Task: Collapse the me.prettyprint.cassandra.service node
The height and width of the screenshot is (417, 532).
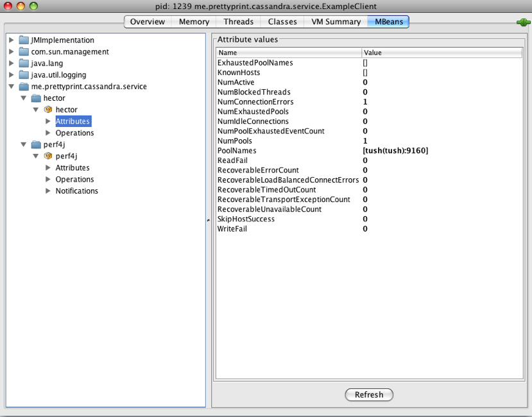Action: pyautogui.click(x=11, y=87)
